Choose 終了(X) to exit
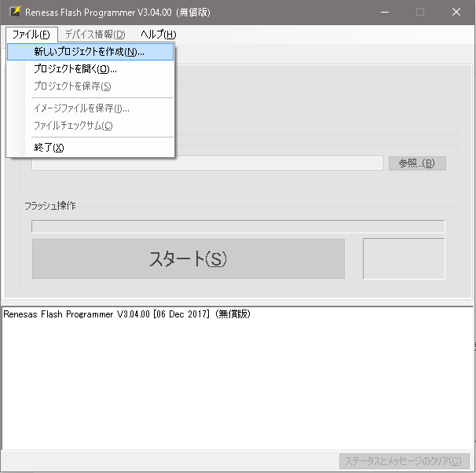Image resolution: width=476 pixels, height=473 pixels. pos(90,148)
